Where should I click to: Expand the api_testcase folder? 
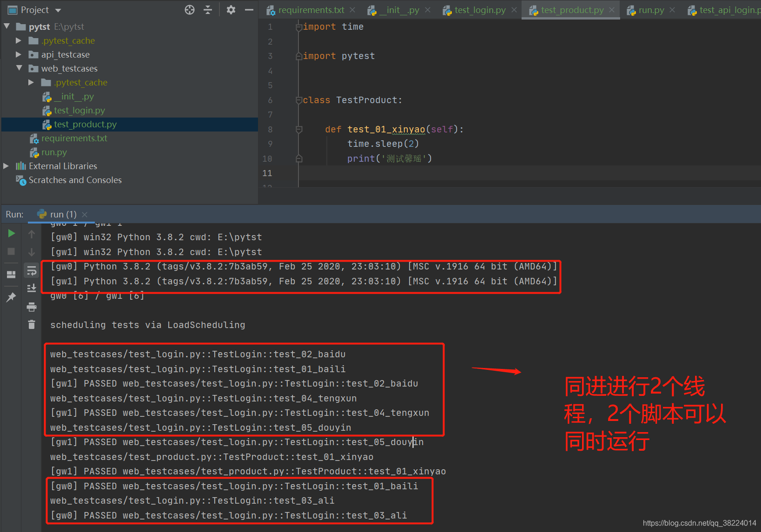click(19, 54)
